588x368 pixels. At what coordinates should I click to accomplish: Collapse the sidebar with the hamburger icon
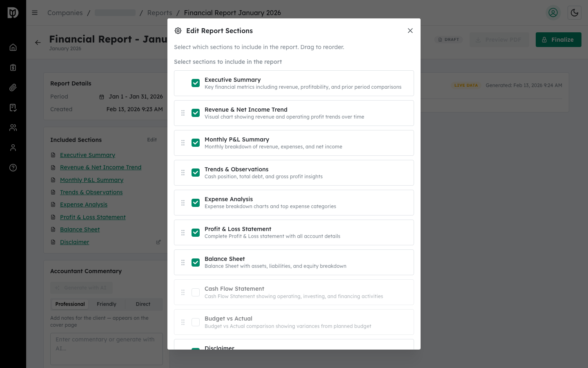tap(35, 13)
